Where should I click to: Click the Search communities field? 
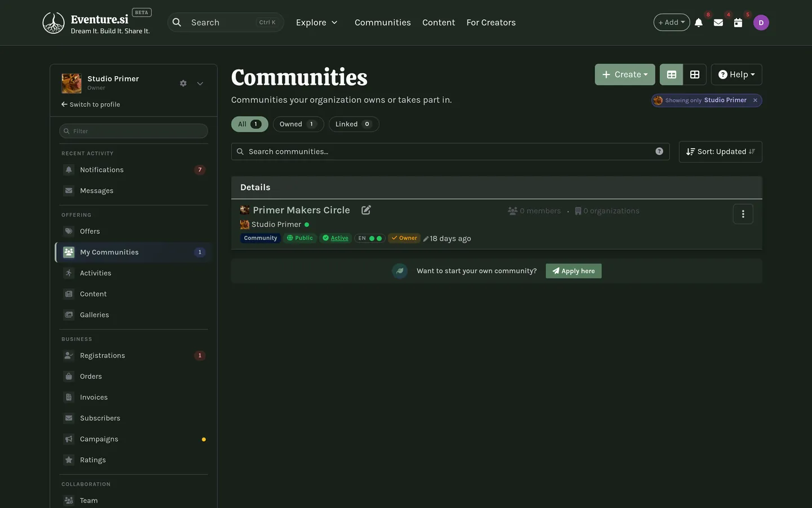(x=451, y=152)
